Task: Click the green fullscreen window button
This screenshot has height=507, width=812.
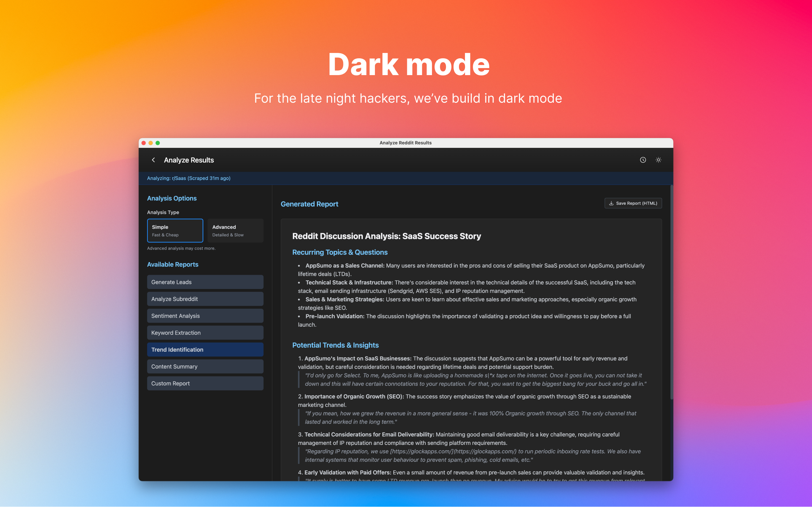Action: pos(158,143)
